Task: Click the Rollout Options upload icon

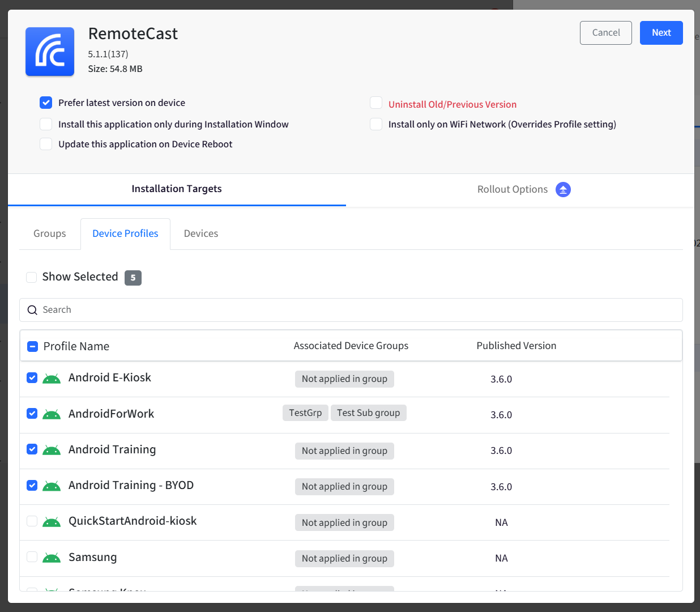Action: point(563,189)
